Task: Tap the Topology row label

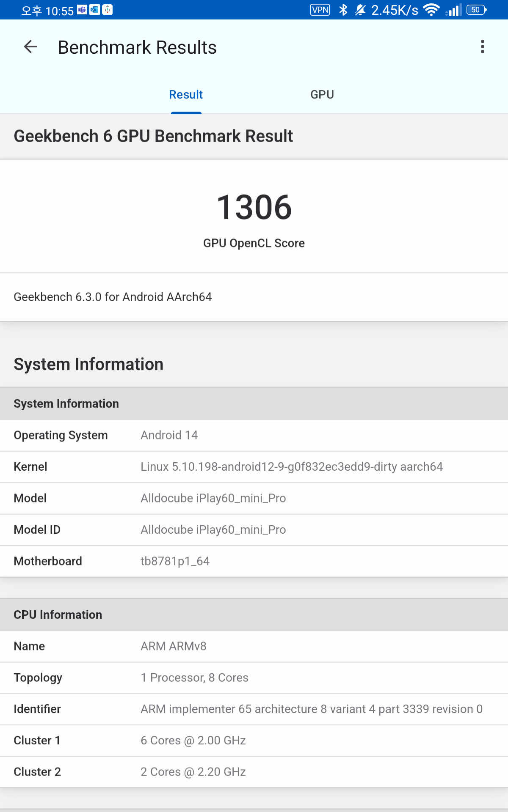Action: tap(38, 678)
